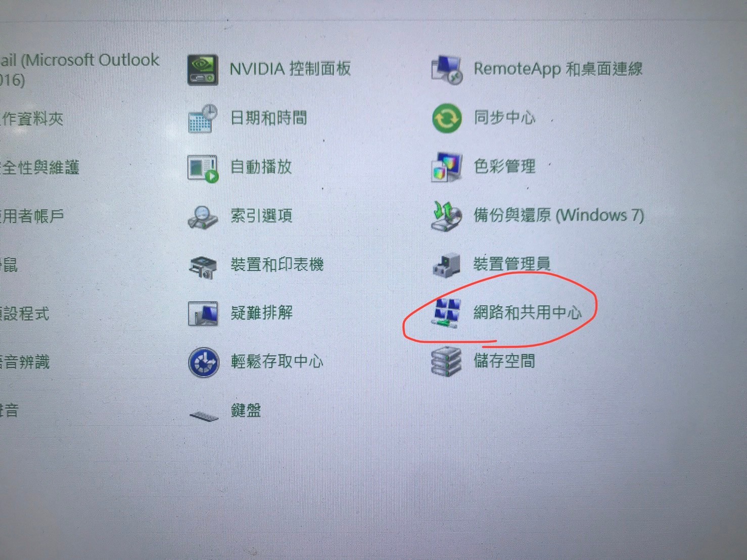Open the 色彩管理 monitor icon
Image resolution: width=747 pixels, height=560 pixels.
click(x=447, y=167)
